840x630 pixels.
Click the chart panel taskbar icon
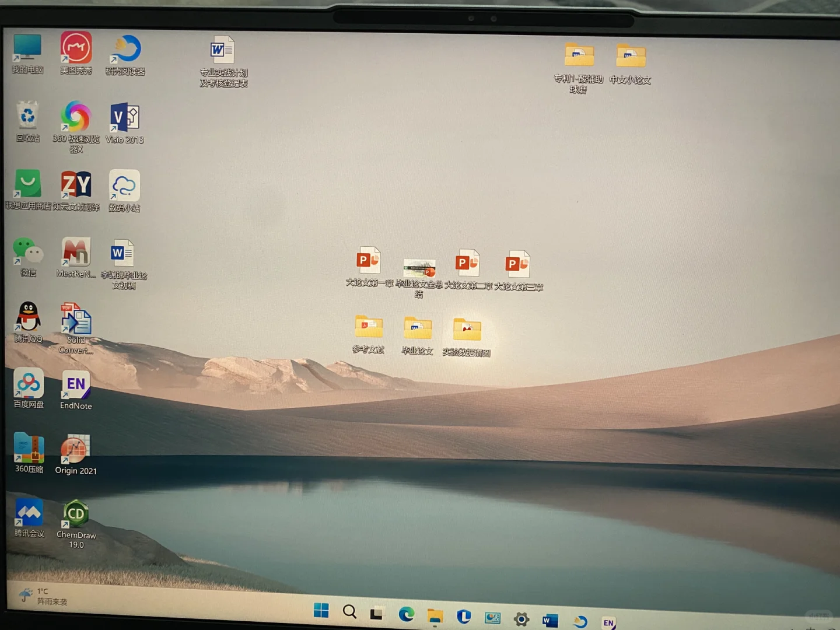493,618
